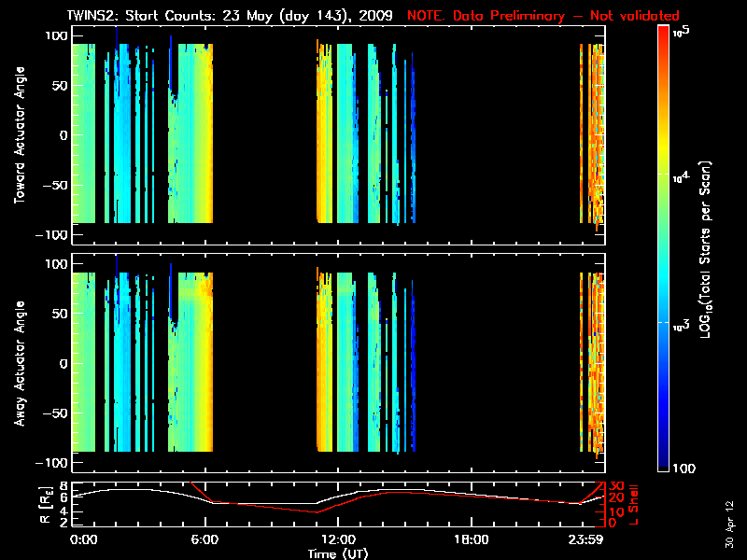
Task: Select the 18:00 time tick label
Action: click(472, 540)
